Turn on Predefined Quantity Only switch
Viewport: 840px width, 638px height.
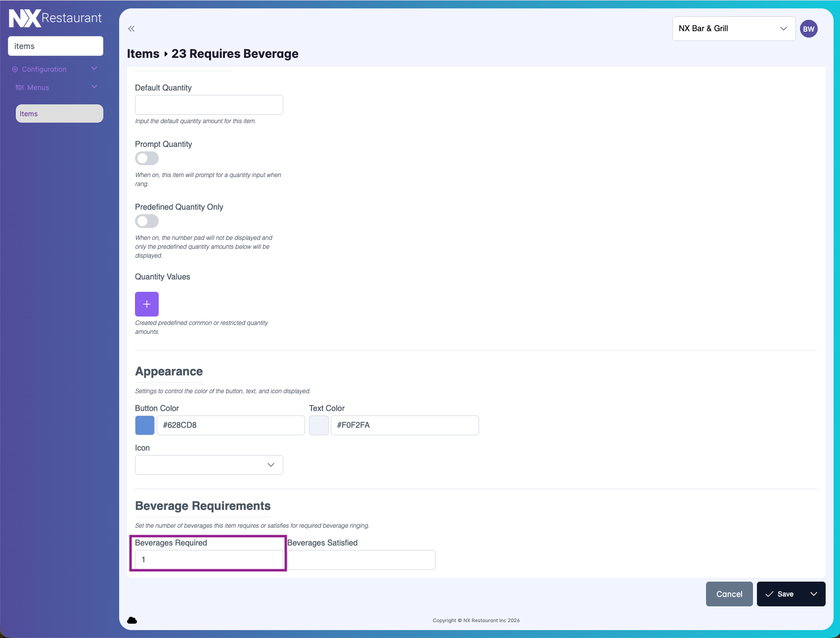coord(147,221)
